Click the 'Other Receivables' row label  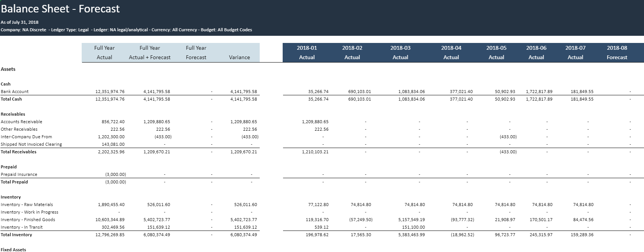[x=19, y=129]
